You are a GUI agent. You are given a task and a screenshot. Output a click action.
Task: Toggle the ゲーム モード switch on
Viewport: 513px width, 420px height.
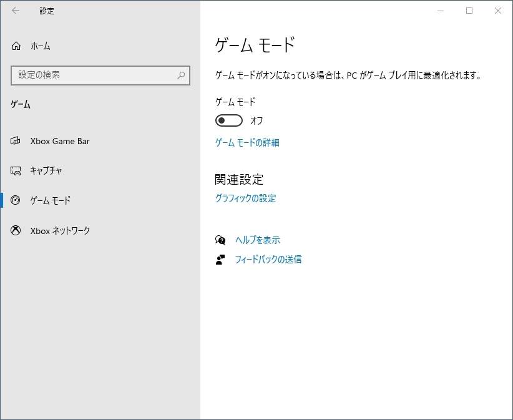click(x=228, y=120)
